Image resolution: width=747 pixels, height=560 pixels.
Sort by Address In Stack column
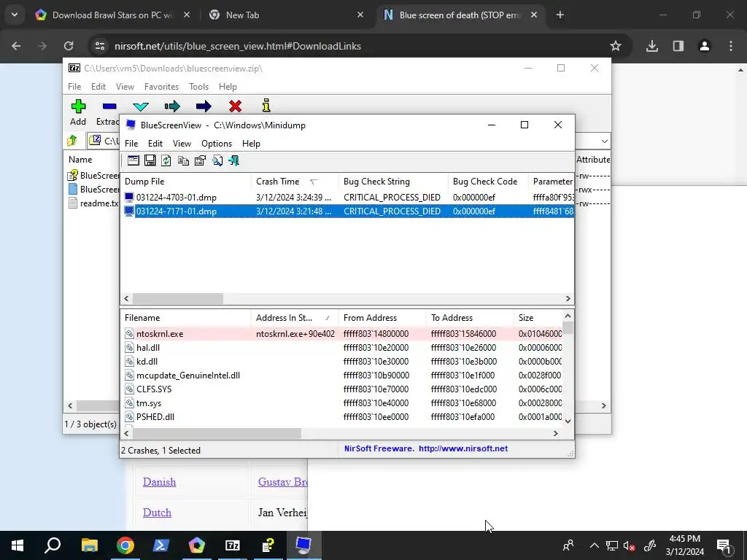[x=295, y=318]
